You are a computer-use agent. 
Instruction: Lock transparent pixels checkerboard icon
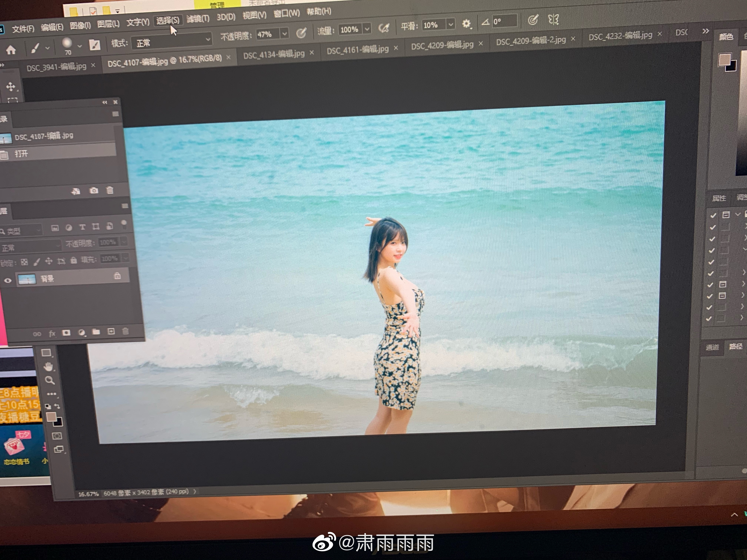[24, 262]
